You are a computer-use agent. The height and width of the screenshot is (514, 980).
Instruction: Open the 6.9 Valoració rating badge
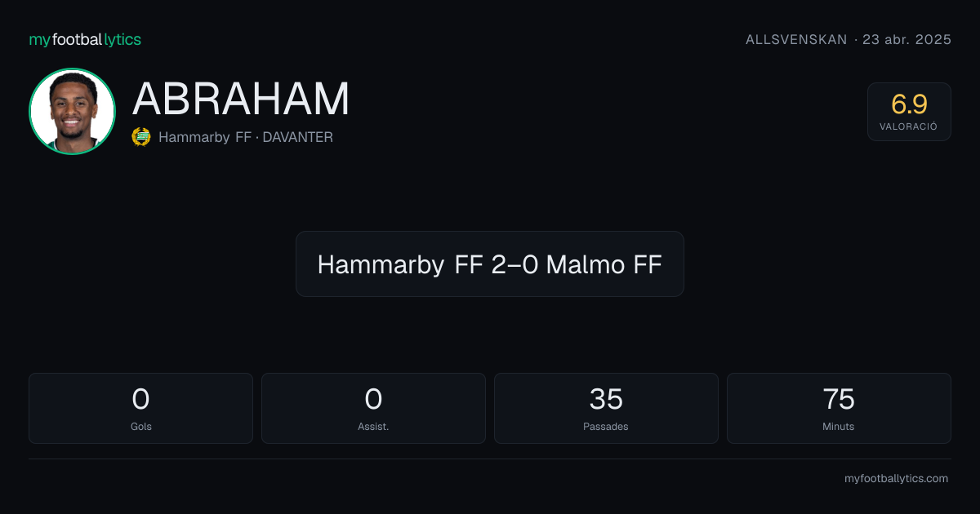909,112
